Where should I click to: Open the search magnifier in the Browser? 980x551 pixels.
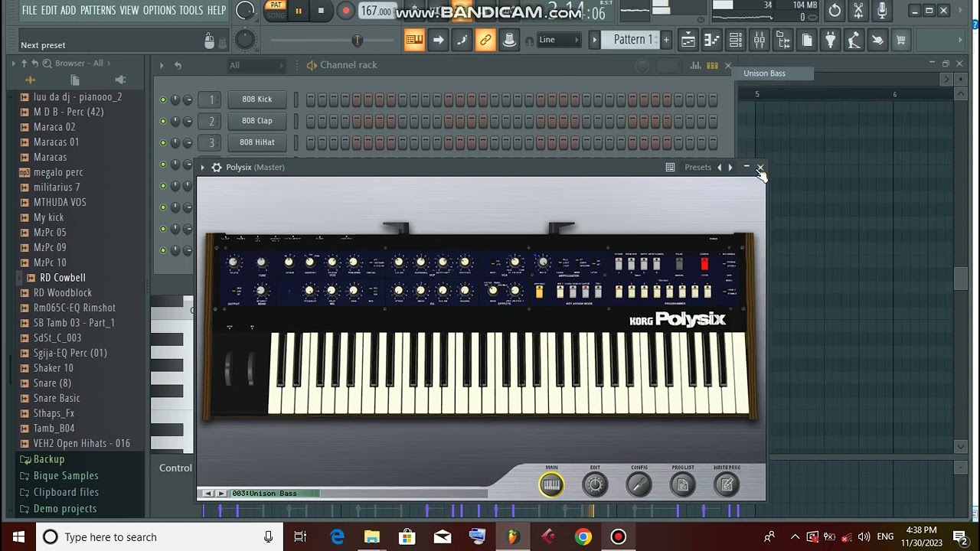(x=47, y=64)
